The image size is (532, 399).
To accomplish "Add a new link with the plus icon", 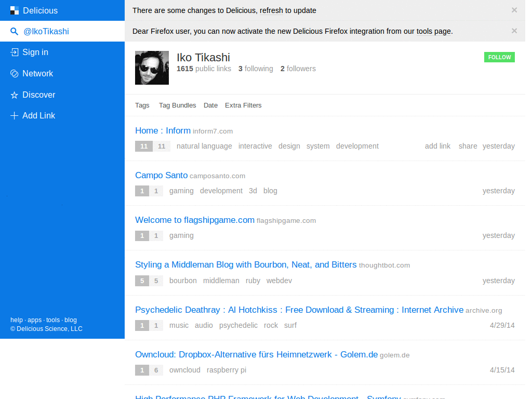I will click(14, 115).
